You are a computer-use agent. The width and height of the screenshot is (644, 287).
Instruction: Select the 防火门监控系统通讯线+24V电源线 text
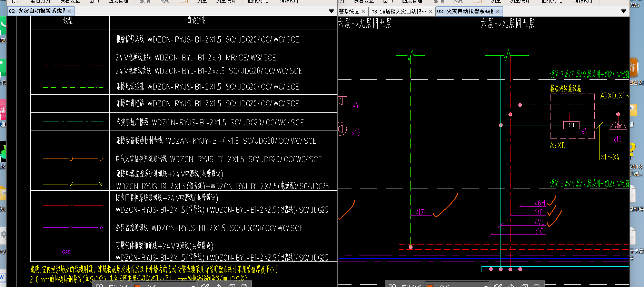click(x=167, y=198)
